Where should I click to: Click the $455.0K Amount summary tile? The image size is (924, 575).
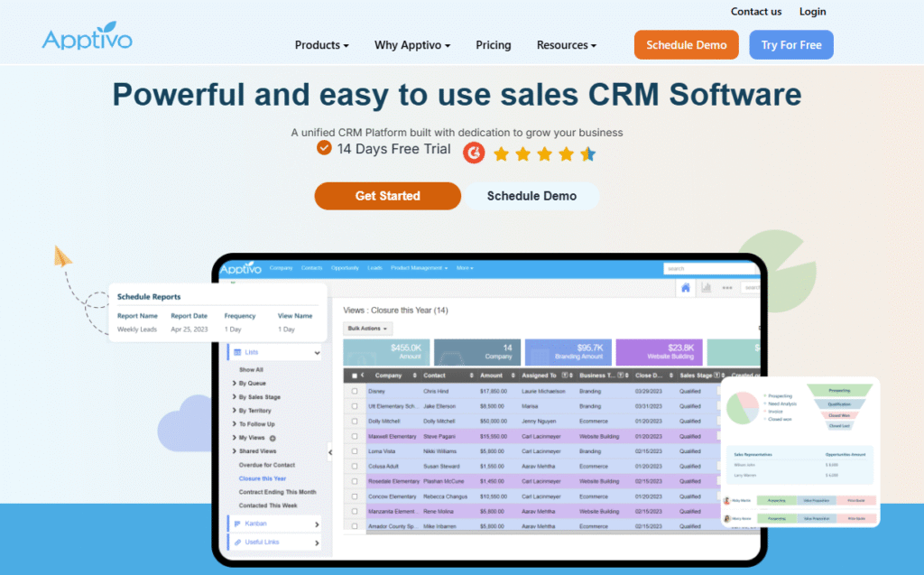[386, 352]
